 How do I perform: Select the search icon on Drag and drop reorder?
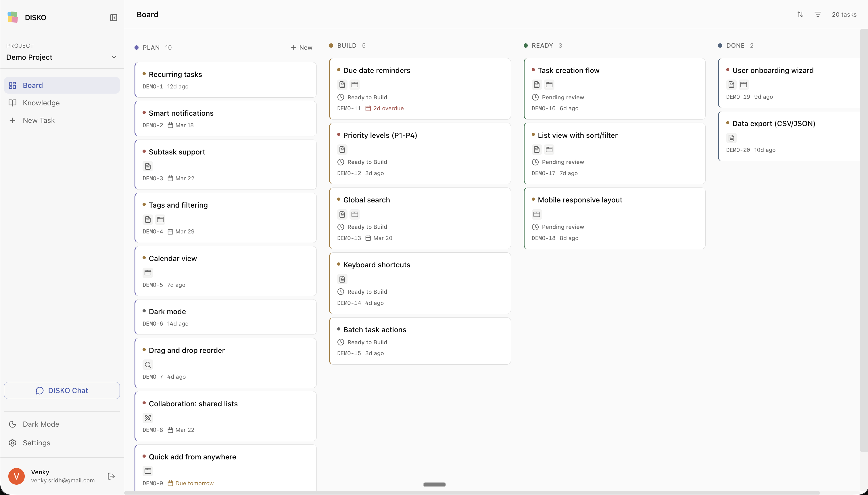pyautogui.click(x=148, y=364)
